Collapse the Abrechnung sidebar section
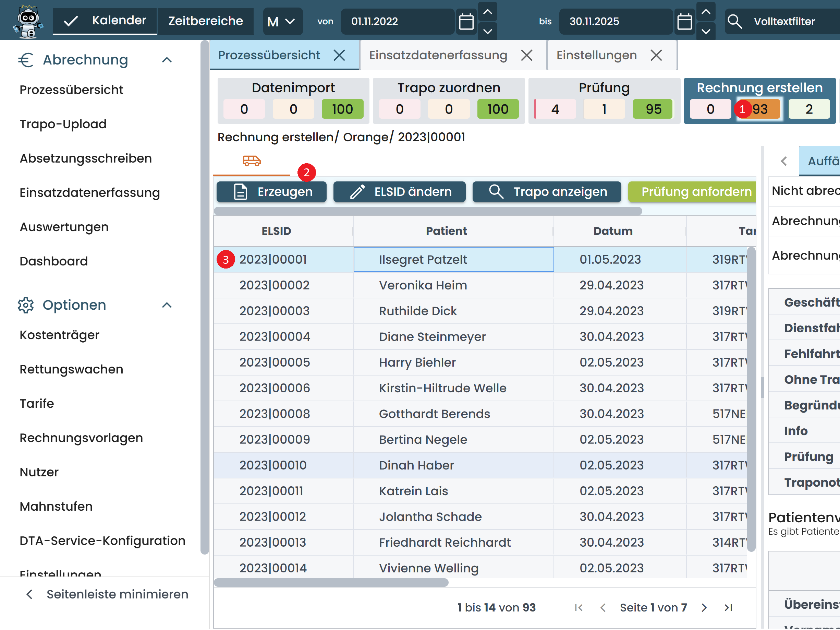 (x=167, y=60)
